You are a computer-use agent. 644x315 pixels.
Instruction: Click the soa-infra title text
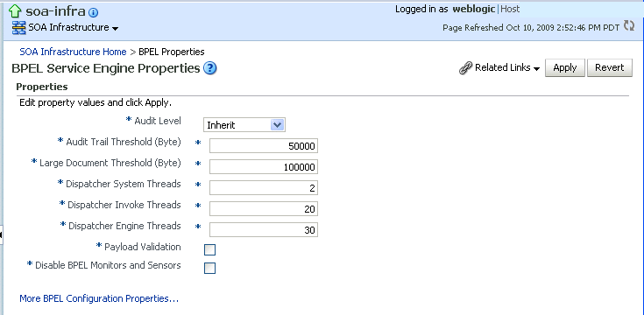[55, 12]
